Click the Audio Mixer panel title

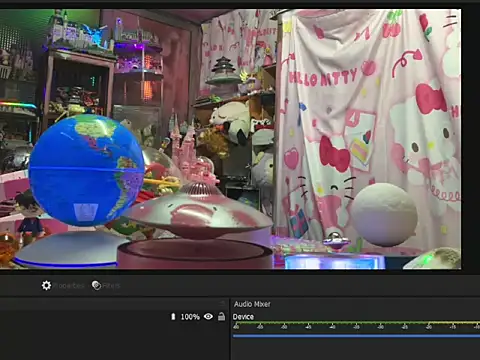252,304
